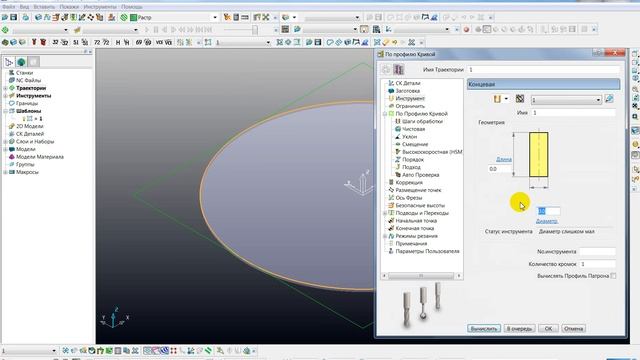
Task: Open dropdown arrow next to tool type icon
Action: (x=506, y=99)
